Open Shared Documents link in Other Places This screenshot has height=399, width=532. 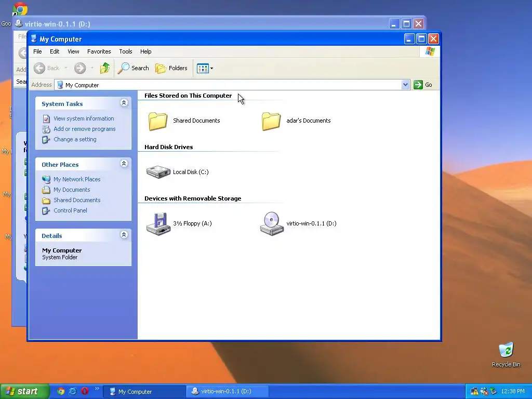pyautogui.click(x=77, y=200)
